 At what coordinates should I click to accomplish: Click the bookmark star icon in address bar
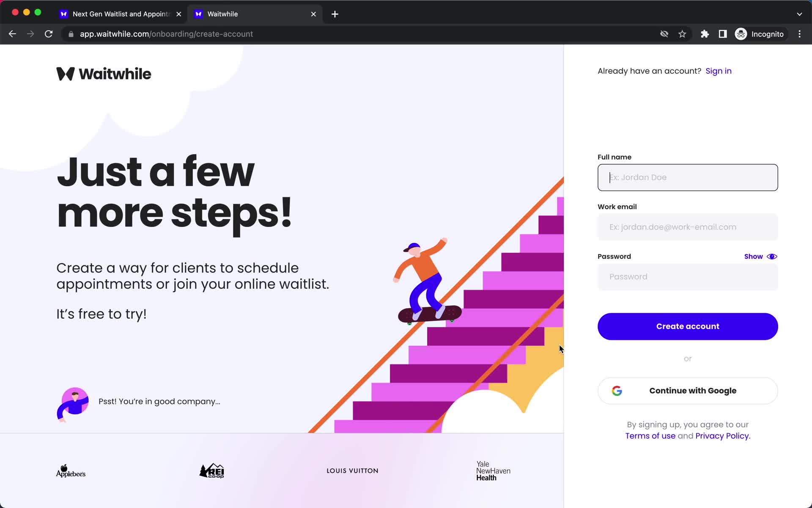pos(683,34)
